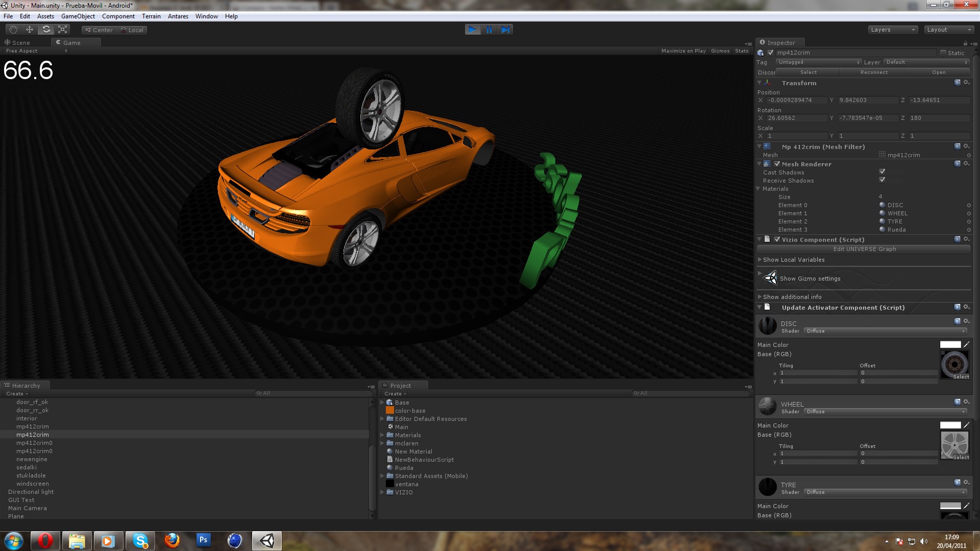Image resolution: width=980 pixels, height=551 pixels.
Task: Launch Photoshop from the taskbar
Action: coord(203,540)
